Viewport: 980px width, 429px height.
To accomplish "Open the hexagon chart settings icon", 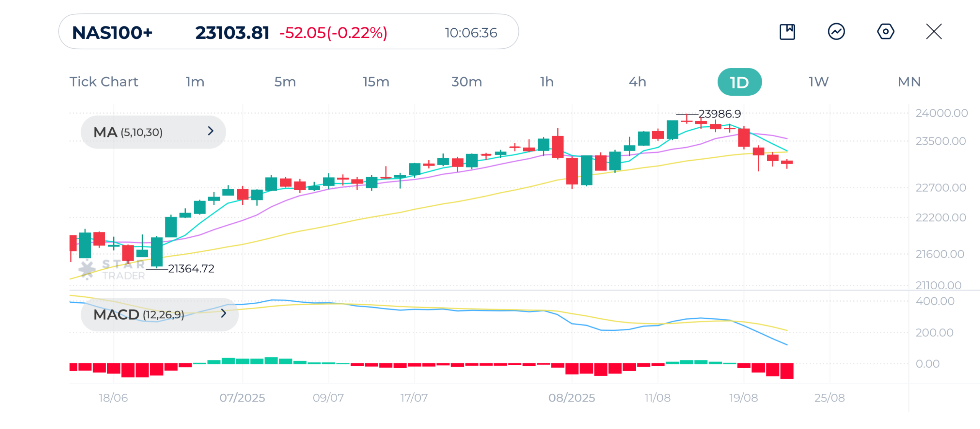I will 885,32.
